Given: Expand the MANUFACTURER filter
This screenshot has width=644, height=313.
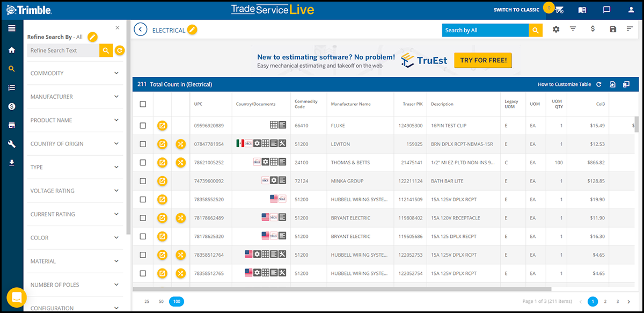Looking at the screenshot, I should click(x=75, y=97).
